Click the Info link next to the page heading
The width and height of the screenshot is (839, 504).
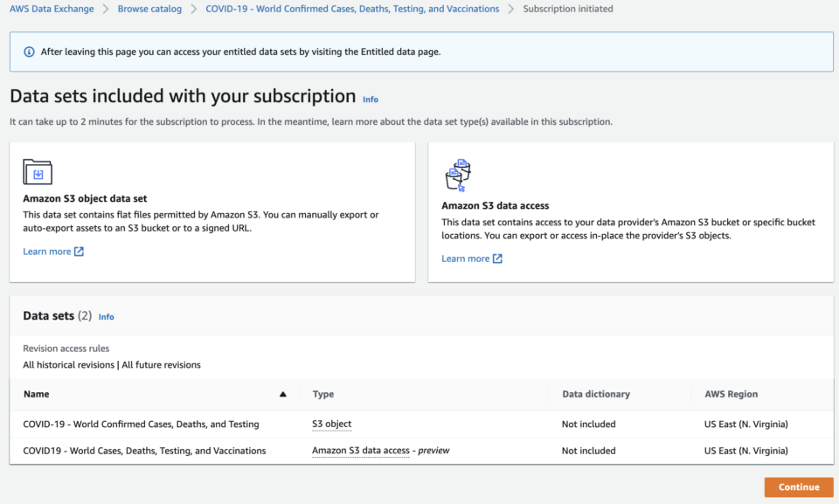(x=371, y=99)
